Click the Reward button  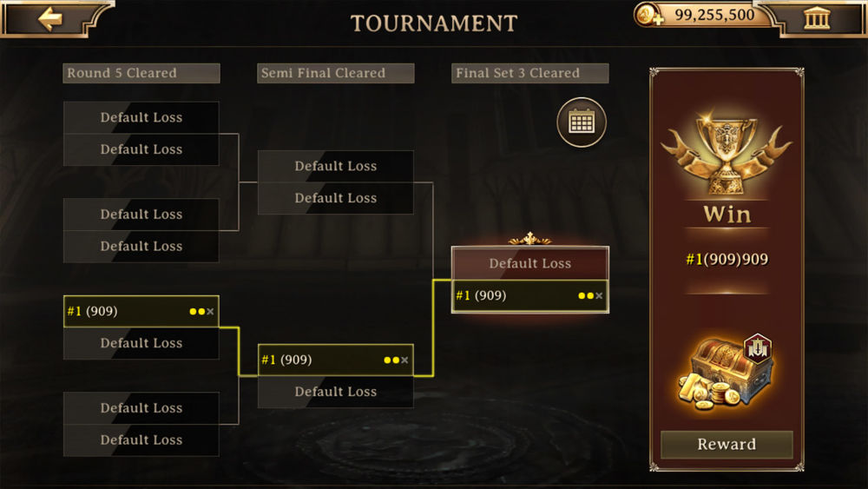pyautogui.click(x=727, y=444)
